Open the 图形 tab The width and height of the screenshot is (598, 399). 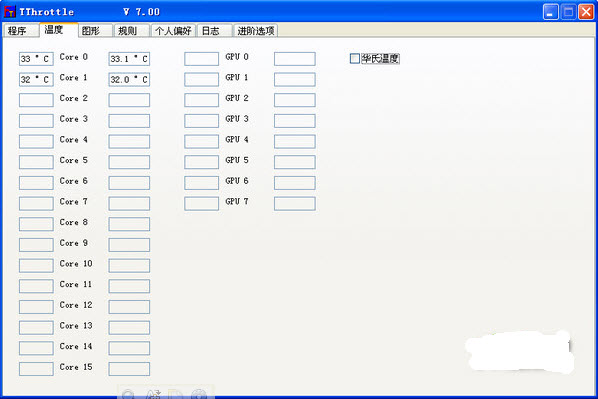(x=95, y=31)
